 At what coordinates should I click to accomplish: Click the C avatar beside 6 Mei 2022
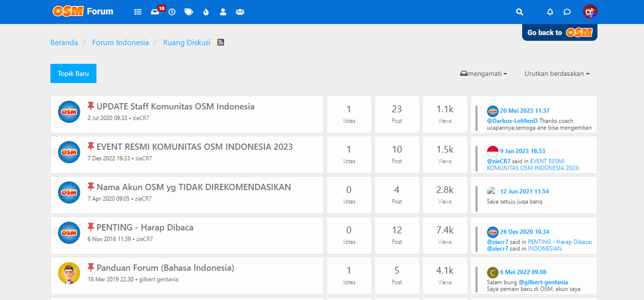pyautogui.click(x=493, y=272)
